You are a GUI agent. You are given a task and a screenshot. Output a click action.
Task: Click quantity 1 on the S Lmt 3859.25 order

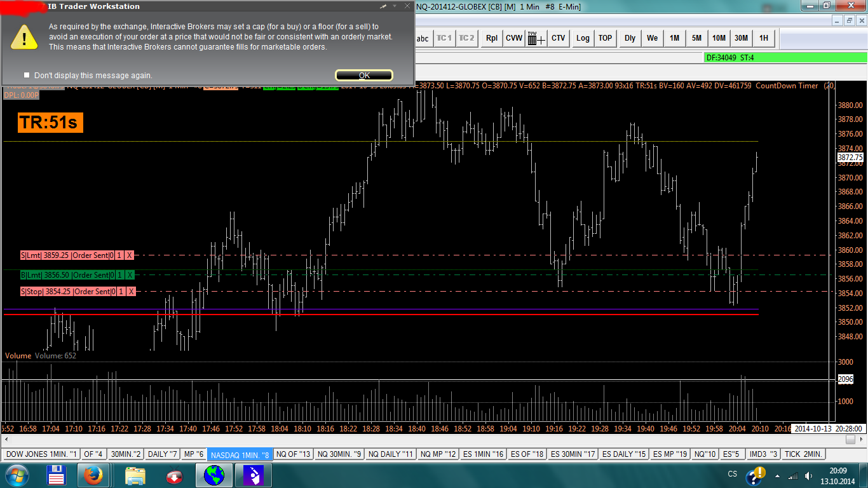click(119, 255)
